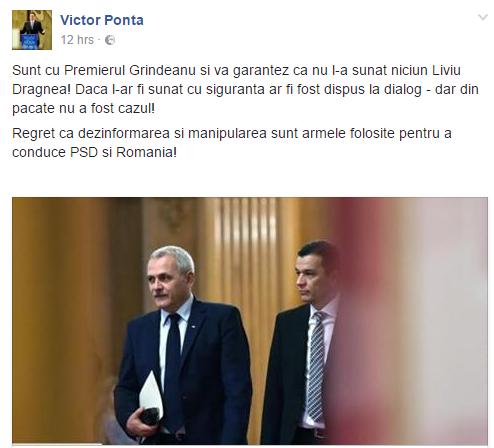This screenshot has width=494, height=448.
Task: Click the Victor Ponta name link
Action: [x=102, y=20]
